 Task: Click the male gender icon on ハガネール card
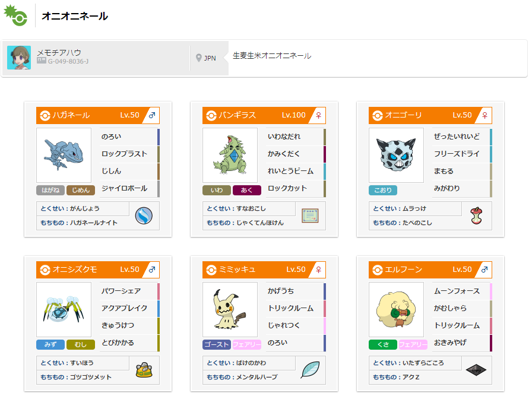152,115
